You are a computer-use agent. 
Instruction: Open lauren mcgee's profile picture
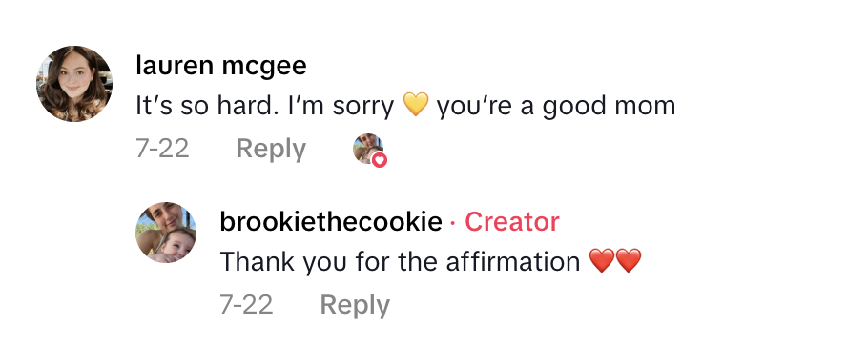[x=74, y=84]
